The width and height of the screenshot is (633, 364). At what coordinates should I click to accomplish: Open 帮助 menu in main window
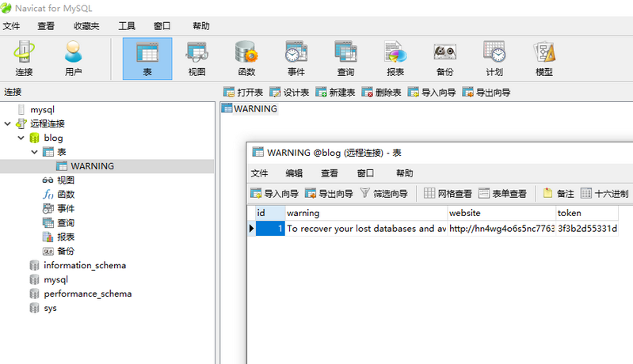tap(201, 26)
